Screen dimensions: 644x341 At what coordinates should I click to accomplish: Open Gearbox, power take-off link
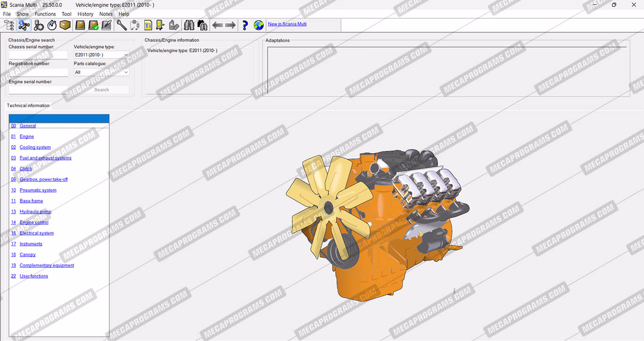[x=44, y=180]
